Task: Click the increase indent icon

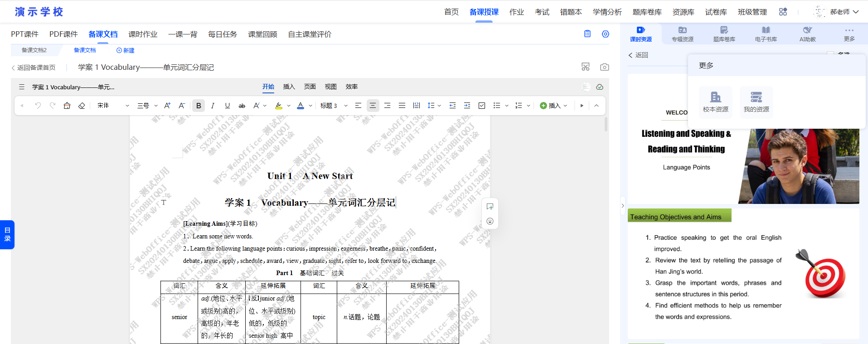Action: [x=467, y=106]
